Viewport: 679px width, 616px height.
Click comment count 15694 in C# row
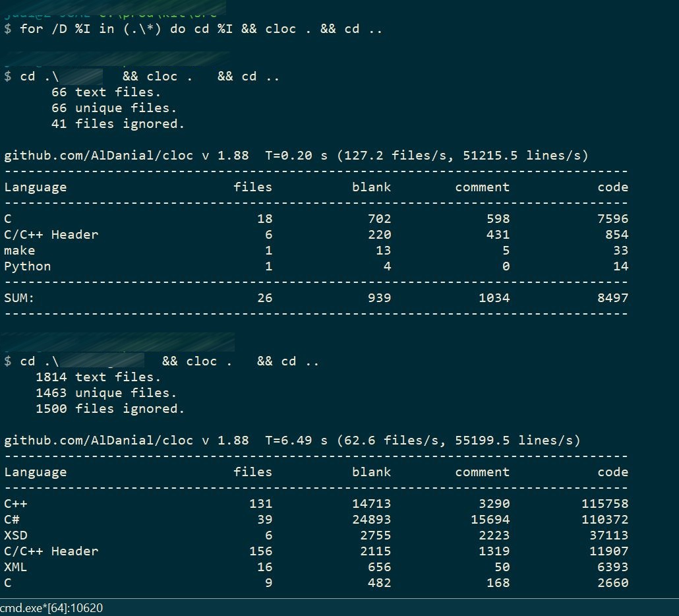pos(490,520)
